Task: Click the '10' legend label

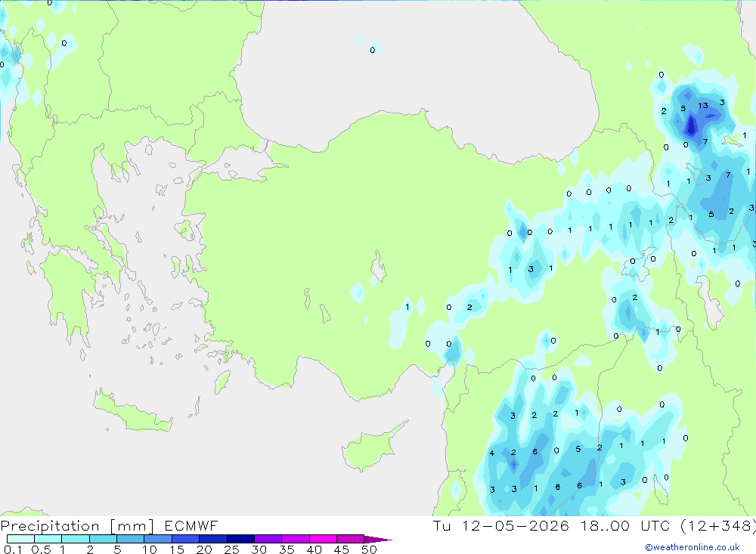Action: (x=150, y=549)
